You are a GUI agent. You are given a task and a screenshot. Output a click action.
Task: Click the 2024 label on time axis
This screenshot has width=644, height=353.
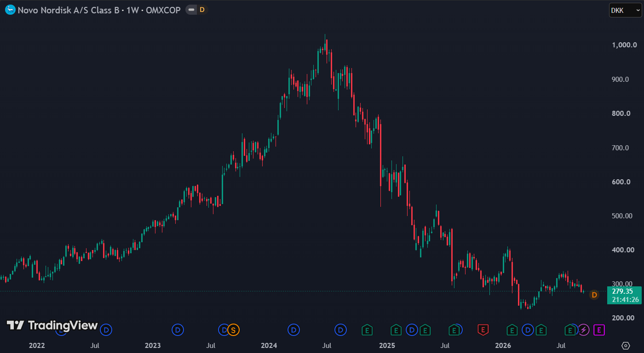(269, 345)
